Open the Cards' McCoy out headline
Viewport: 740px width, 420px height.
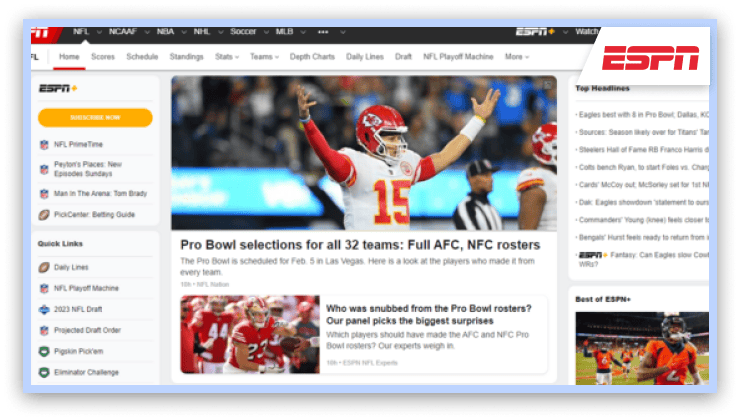pos(642,185)
